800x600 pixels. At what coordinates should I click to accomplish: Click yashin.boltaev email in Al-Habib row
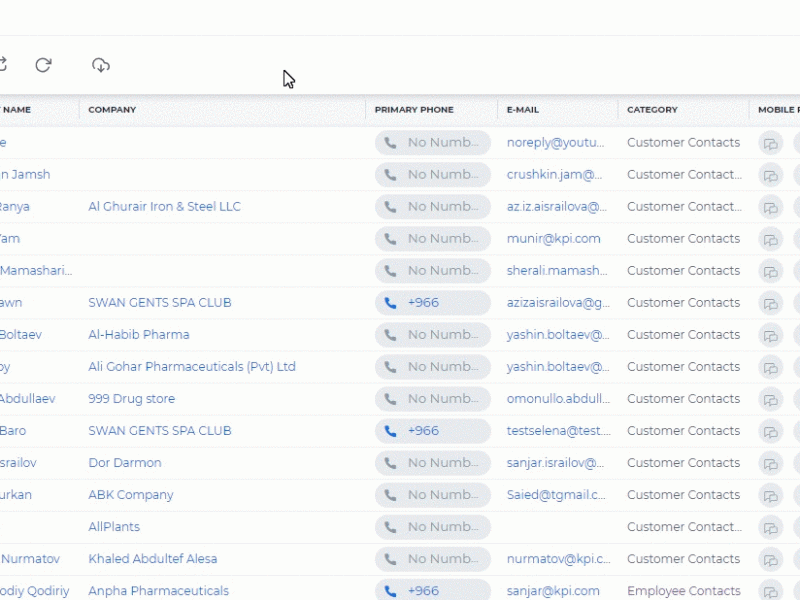click(x=558, y=335)
